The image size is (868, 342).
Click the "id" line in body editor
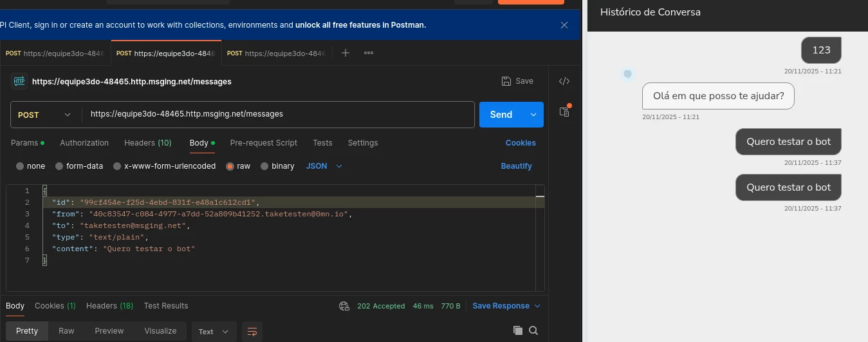coord(156,202)
